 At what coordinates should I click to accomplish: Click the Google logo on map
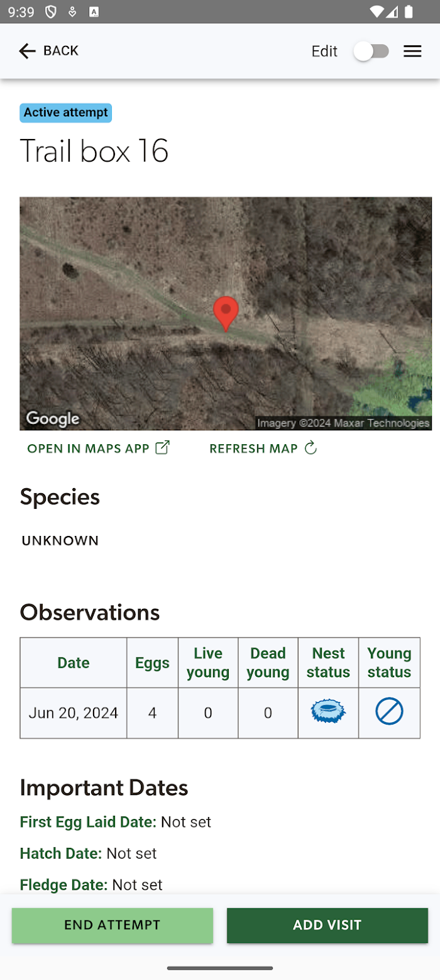click(x=53, y=418)
